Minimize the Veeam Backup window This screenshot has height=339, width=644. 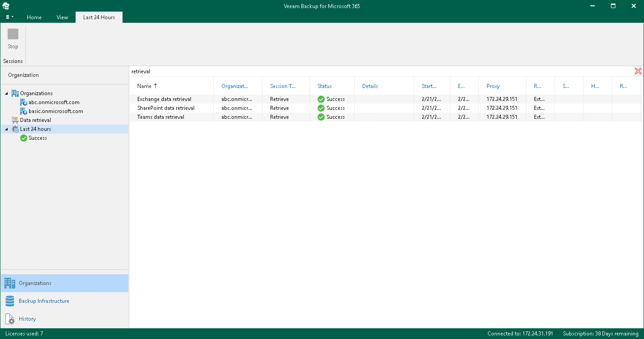[592, 6]
